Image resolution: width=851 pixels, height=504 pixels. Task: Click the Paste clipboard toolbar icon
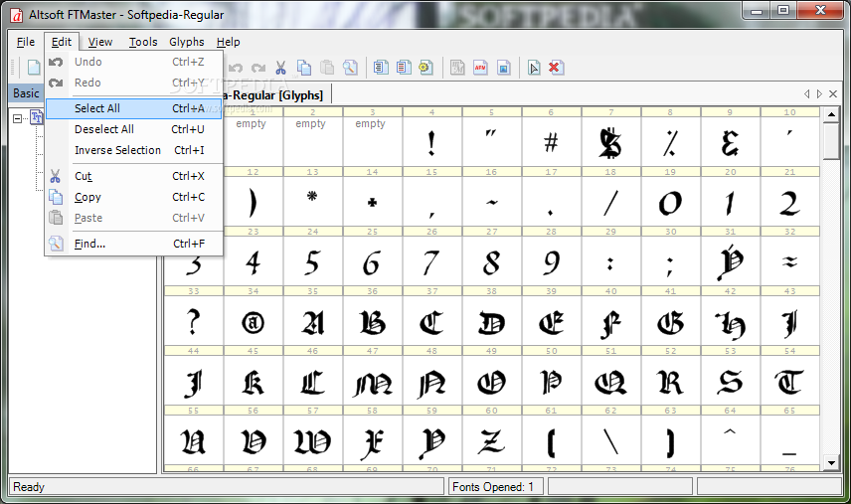click(x=327, y=68)
